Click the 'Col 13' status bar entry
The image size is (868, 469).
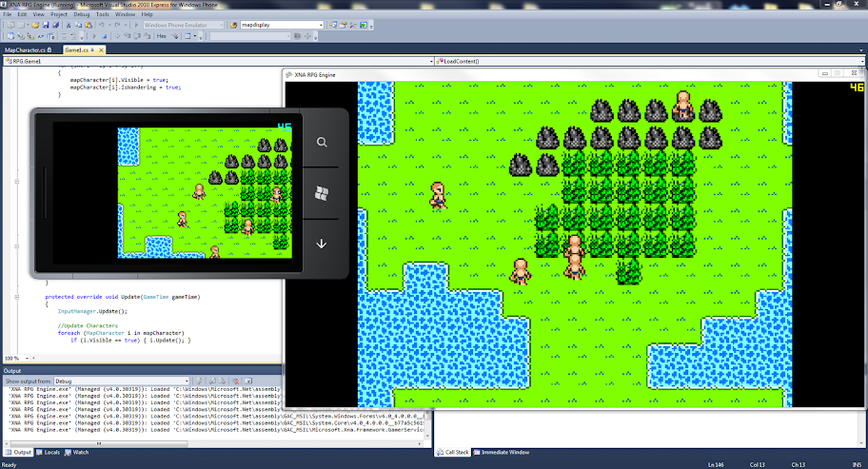tap(758, 464)
